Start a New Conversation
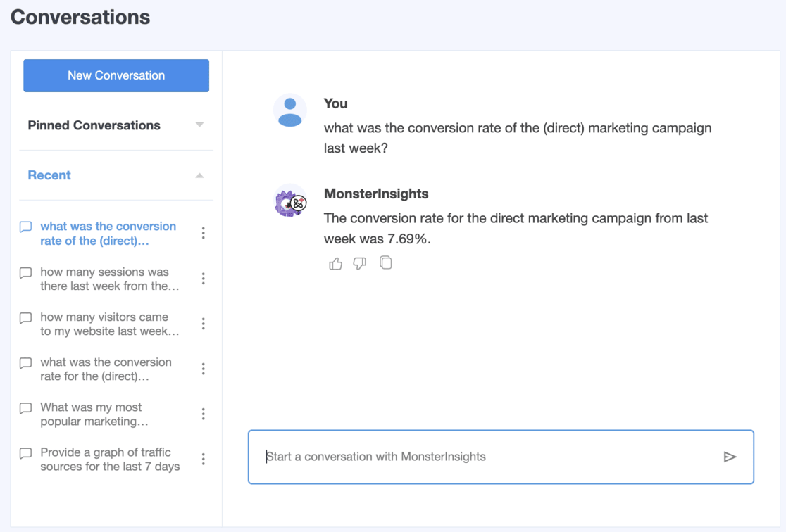Screen dimensions: 786x532 pos(116,75)
